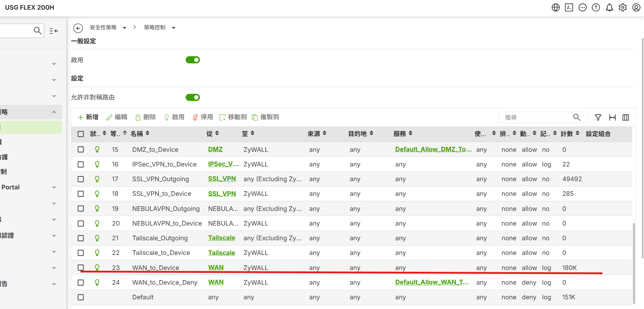Image resolution: width=644 pixels, height=309 pixels.
Task: Expand the 認證 sidebar section
Action: tap(54, 236)
